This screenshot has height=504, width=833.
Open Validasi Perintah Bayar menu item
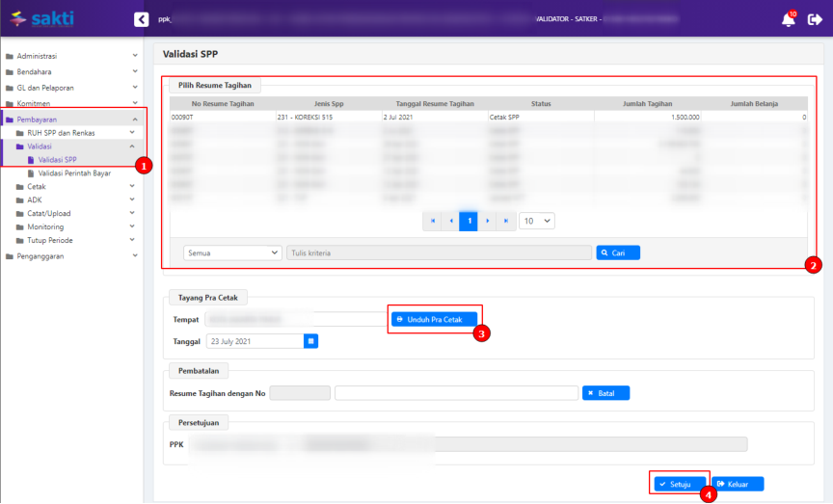(x=74, y=173)
